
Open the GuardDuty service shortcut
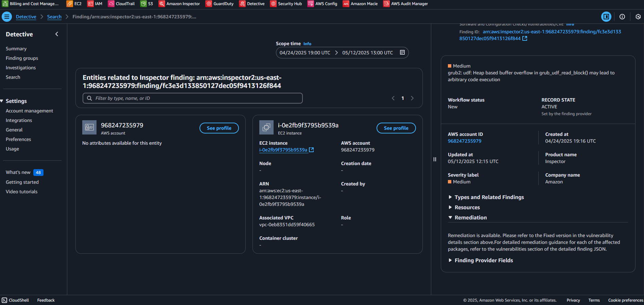point(220,4)
